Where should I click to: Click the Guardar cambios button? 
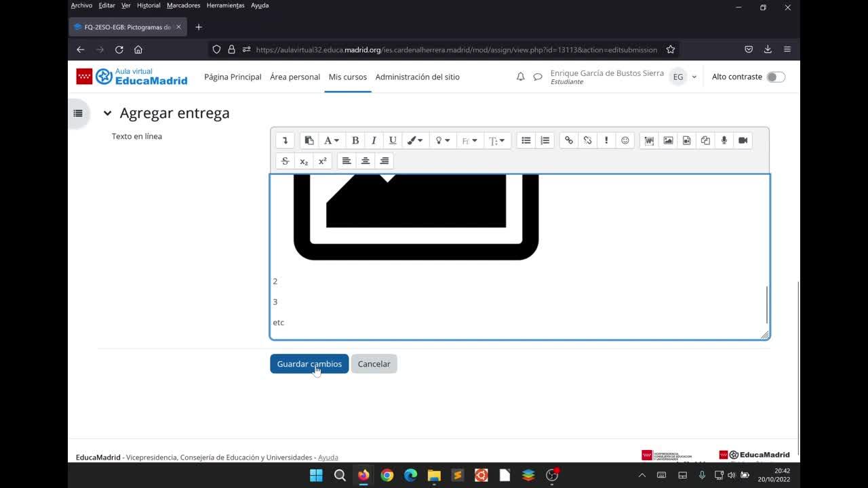coord(309,364)
